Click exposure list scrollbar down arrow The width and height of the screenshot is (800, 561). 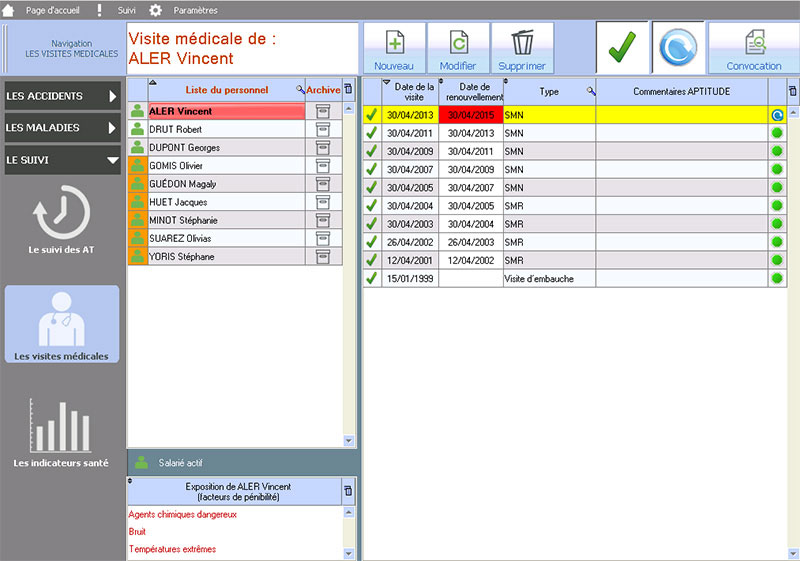click(349, 553)
